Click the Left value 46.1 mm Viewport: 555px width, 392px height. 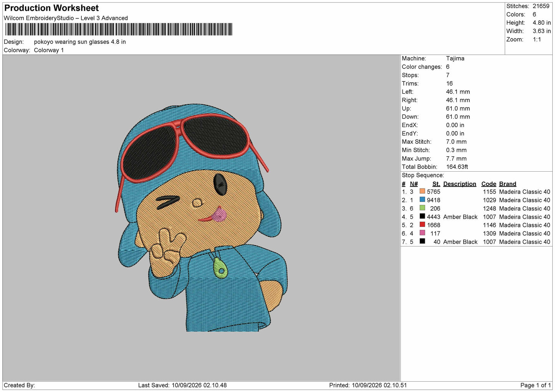(x=458, y=92)
